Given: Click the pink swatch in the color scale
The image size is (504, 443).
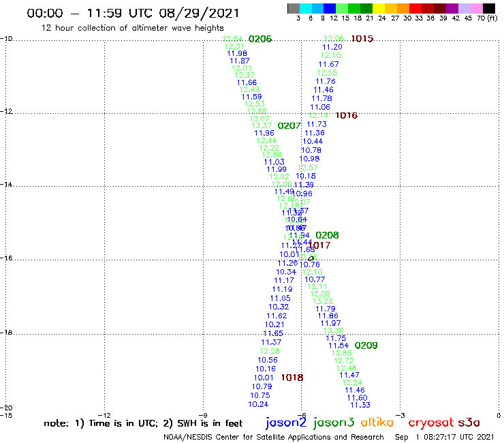Looking at the screenshot, I should click(477, 8).
